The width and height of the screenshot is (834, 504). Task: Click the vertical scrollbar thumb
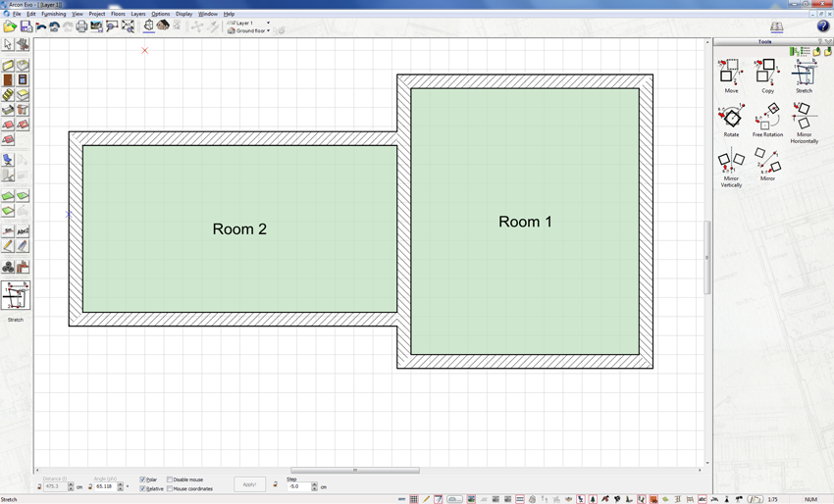[x=706, y=257]
